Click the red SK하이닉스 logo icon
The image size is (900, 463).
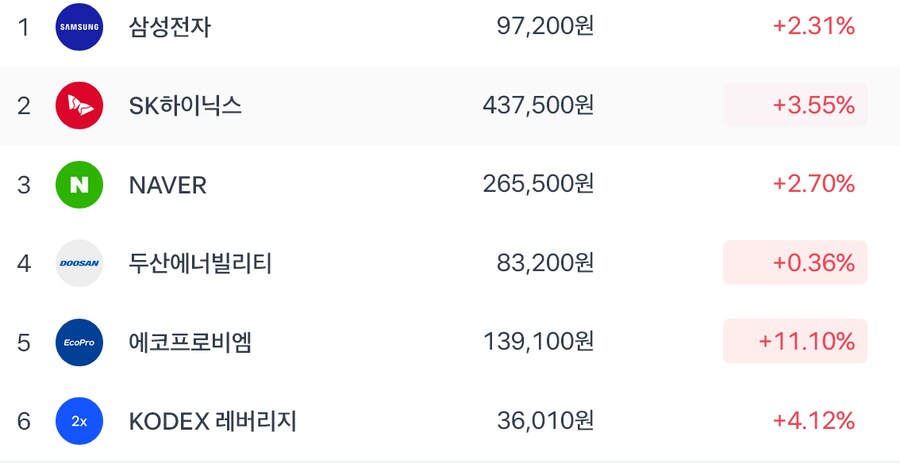coord(80,105)
